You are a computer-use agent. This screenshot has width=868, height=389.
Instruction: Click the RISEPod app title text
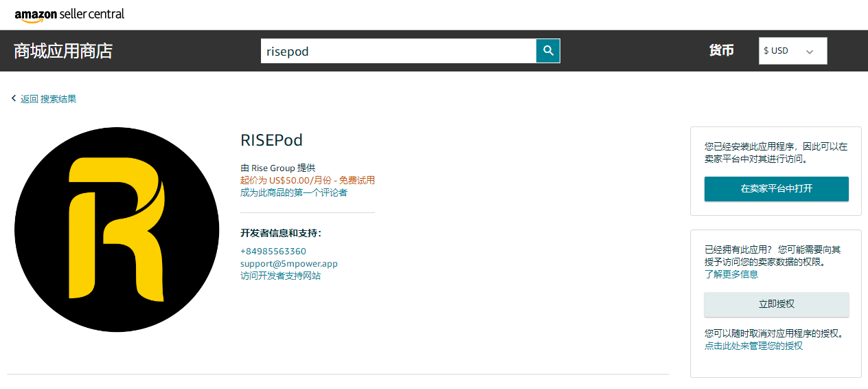pos(271,140)
